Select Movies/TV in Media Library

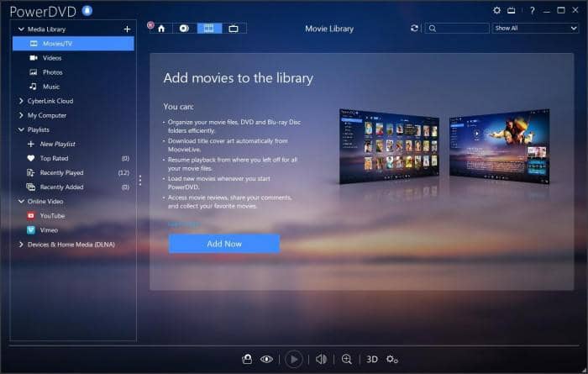point(73,44)
